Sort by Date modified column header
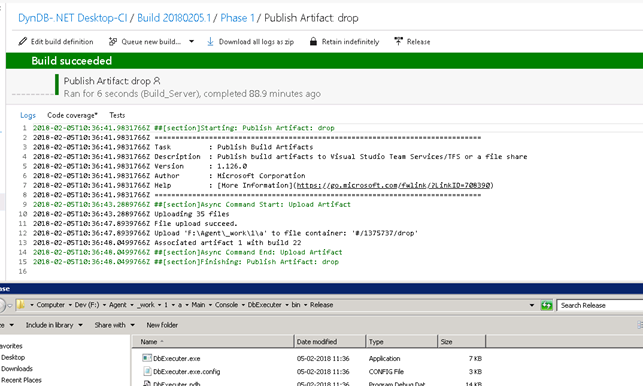The image size is (643, 386). point(330,341)
